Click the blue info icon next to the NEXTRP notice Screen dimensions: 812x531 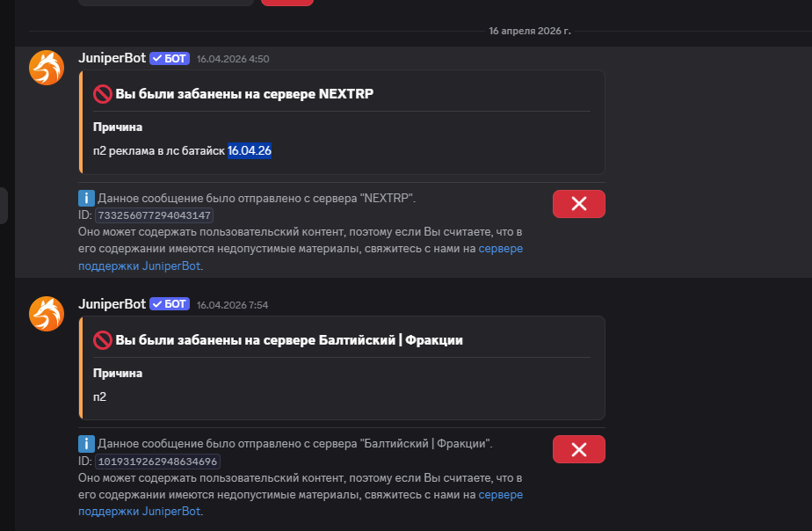[86, 198]
